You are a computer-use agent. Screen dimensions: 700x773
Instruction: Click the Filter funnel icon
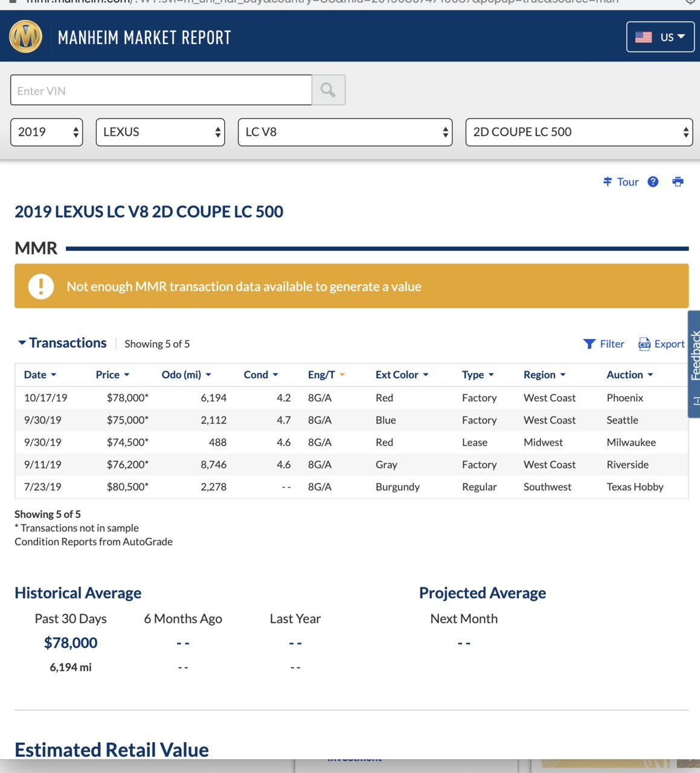tap(589, 344)
